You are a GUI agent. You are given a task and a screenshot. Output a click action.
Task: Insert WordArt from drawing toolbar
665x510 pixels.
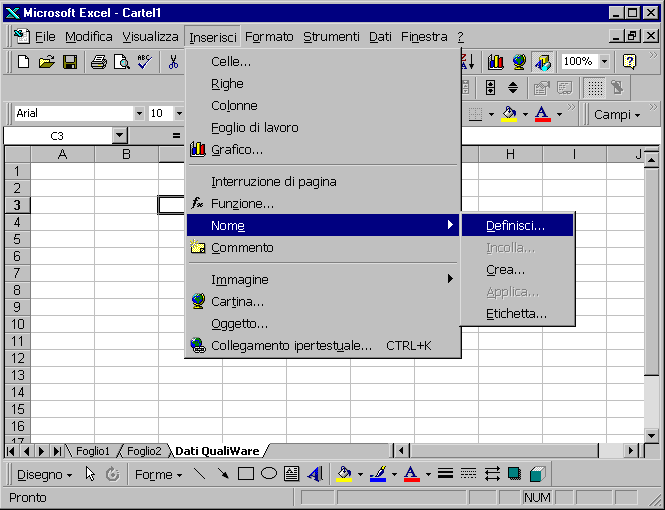(x=315, y=474)
